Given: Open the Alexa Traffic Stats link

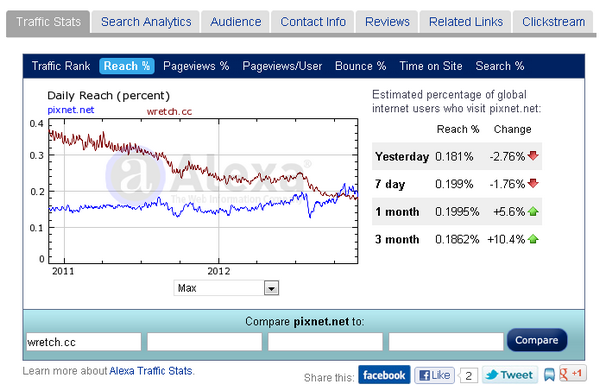Looking at the screenshot, I should (151, 371).
